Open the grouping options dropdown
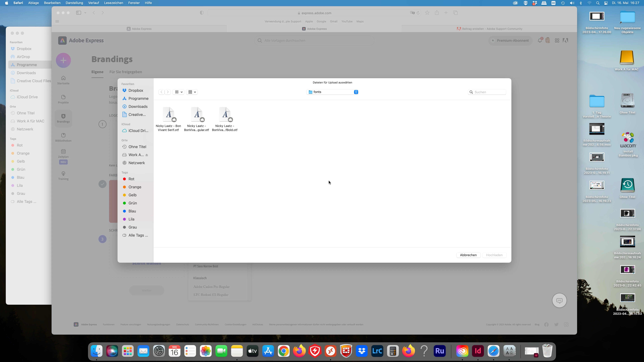The image size is (644, 362). click(192, 92)
